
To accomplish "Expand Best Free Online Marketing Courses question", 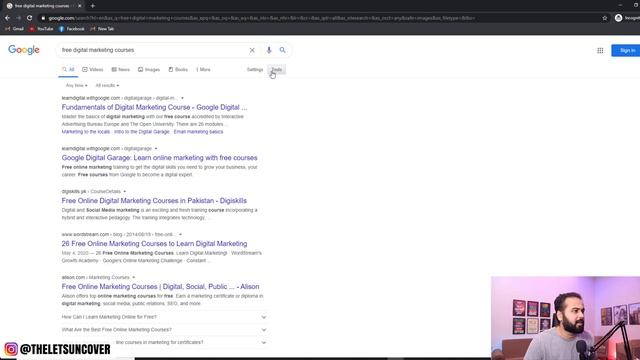I will (x=164, y=330).
